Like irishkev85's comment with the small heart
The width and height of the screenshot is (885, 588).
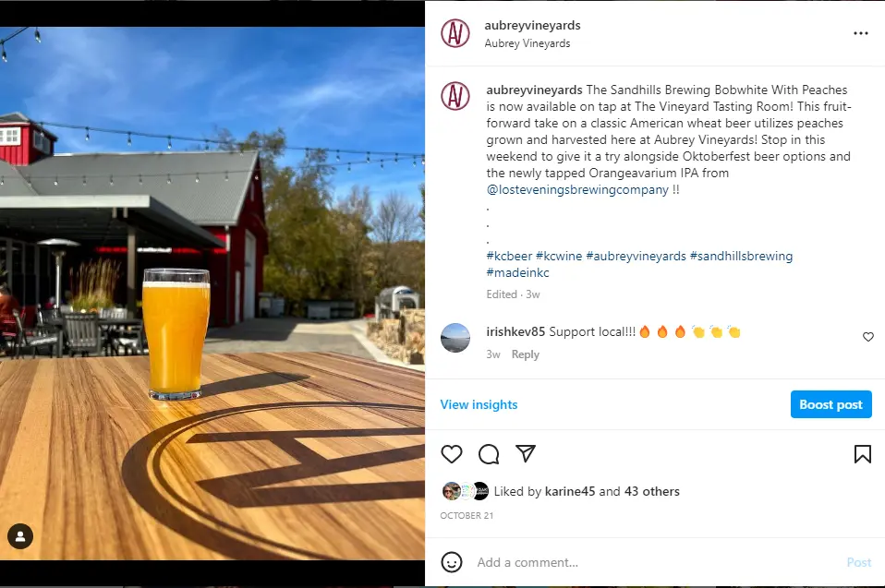coord(868,337)
